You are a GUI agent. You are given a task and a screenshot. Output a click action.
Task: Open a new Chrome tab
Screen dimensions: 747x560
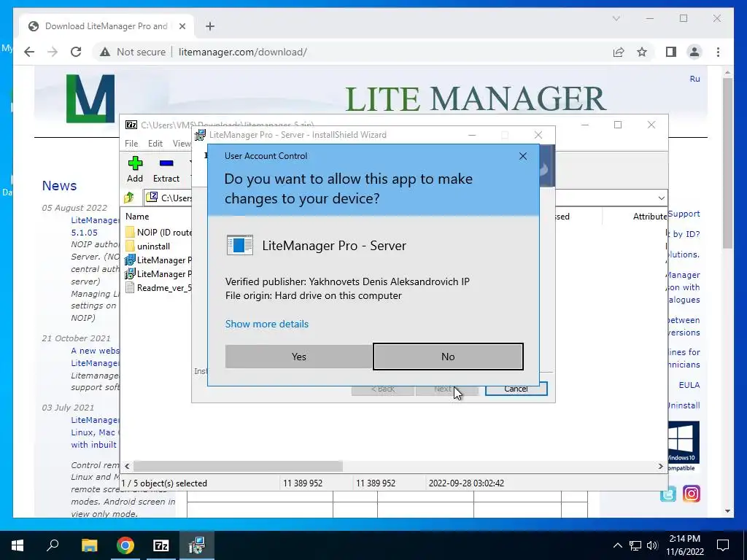[x=210, y=26]
